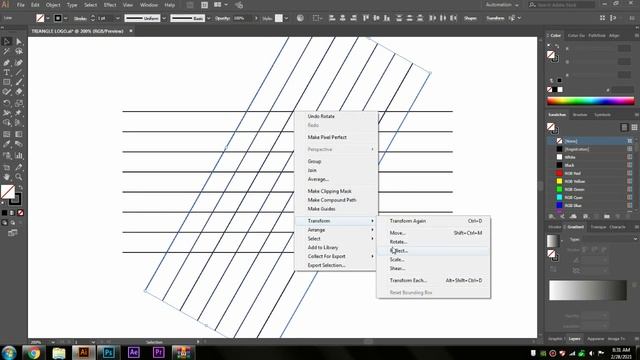Click the Search Adobe Stock field

[x=562, y=5]
